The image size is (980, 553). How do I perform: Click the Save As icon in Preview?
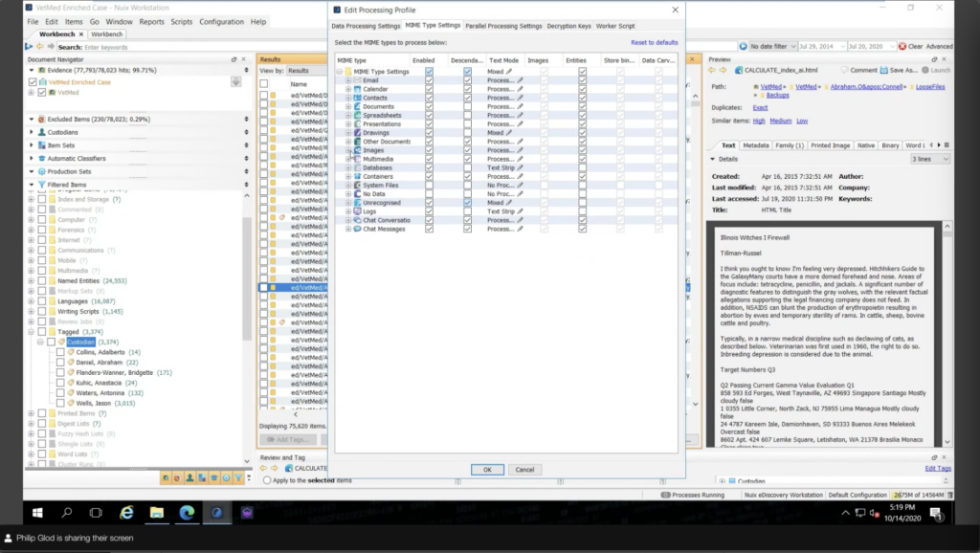pyautogui.click(x=883, y=70)
